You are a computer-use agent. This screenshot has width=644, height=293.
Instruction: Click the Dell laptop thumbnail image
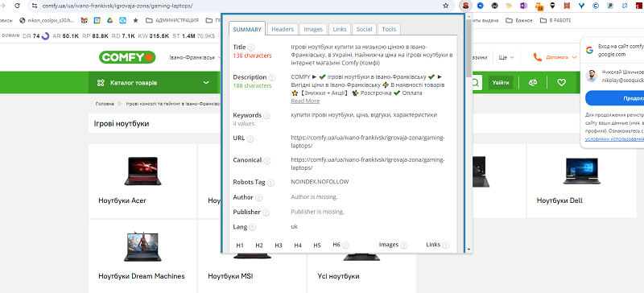[581, 171]
